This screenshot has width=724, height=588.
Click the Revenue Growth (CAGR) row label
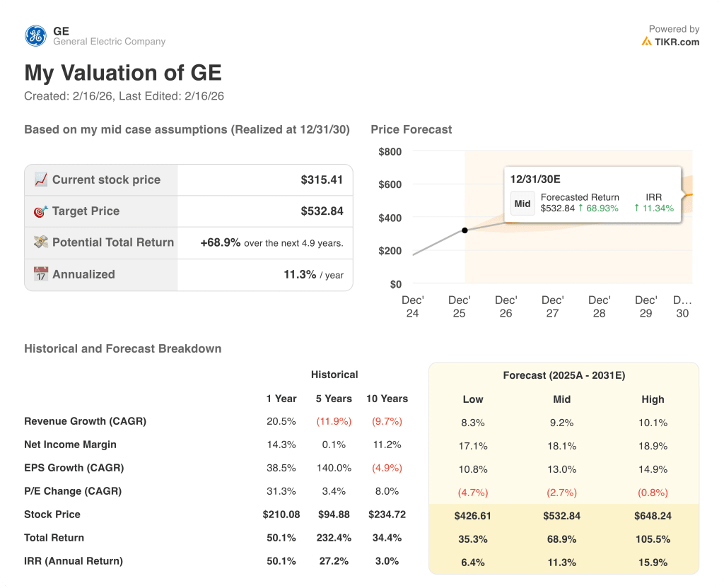pyautogui.click(x=85, y=421)
